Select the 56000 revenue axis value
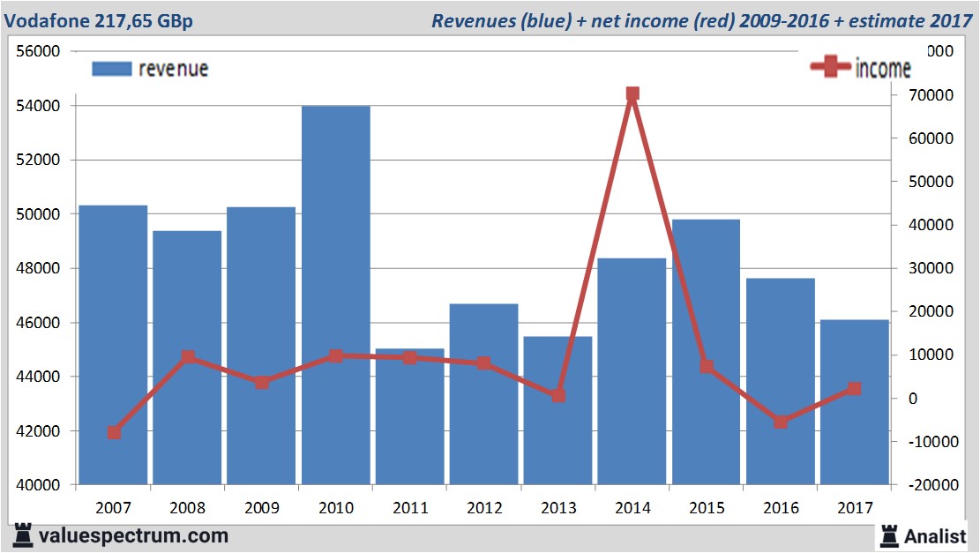980x553 pixels. (x=38, y=51)
